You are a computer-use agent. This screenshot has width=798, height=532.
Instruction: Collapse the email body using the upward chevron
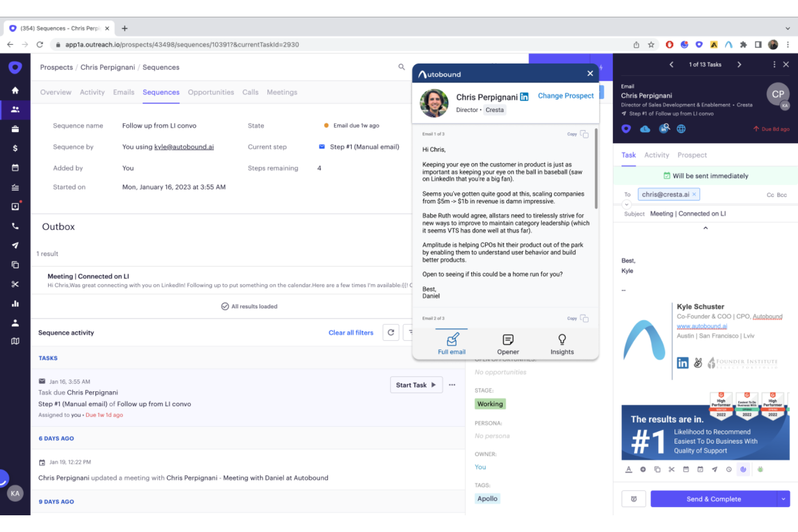pos(705,227)
